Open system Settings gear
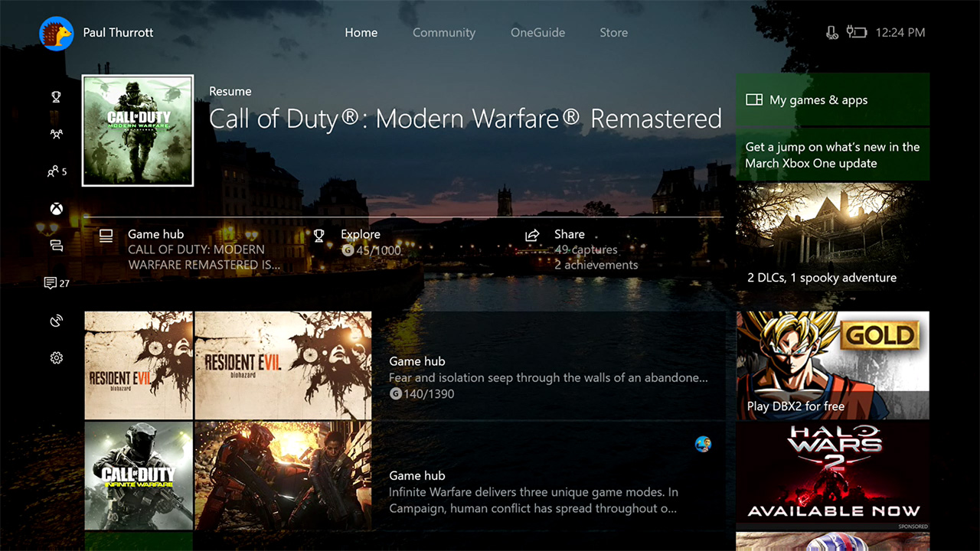This screenshot has width=980, height=551. (55, 357)
